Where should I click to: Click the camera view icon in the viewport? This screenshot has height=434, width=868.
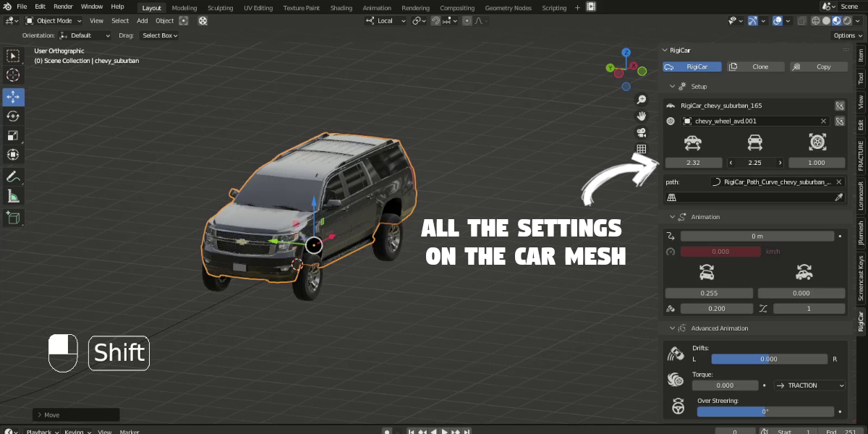[x=641, y=132]
